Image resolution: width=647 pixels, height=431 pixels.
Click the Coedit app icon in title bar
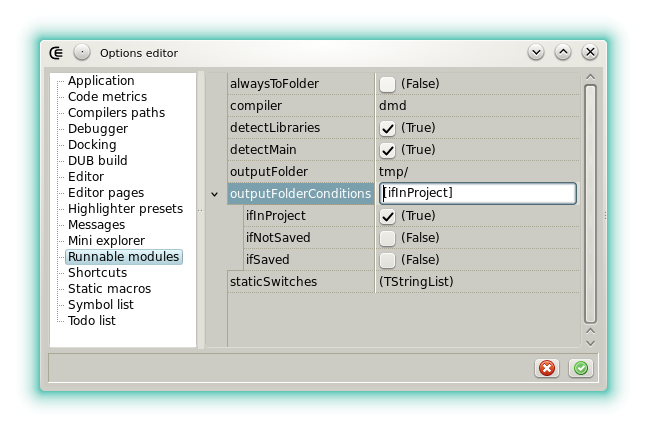(x=57, y=52)
